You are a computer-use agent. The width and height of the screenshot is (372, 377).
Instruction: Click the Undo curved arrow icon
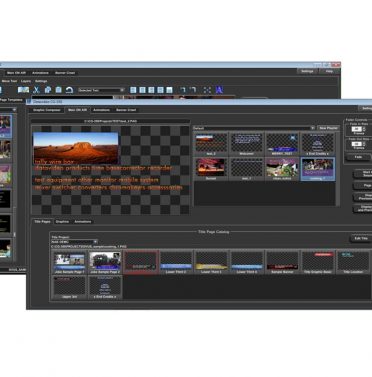(69, 90)
